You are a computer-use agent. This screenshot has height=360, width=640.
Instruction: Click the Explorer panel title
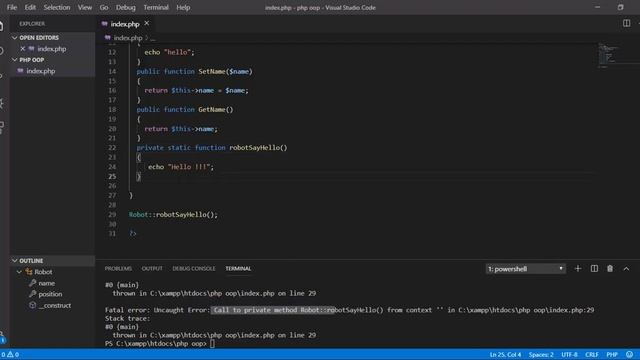click(32, 24)
